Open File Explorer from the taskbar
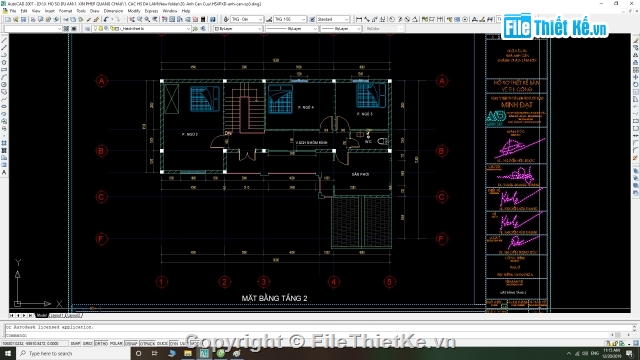This screenshot has height=360, width=640. 188,353
